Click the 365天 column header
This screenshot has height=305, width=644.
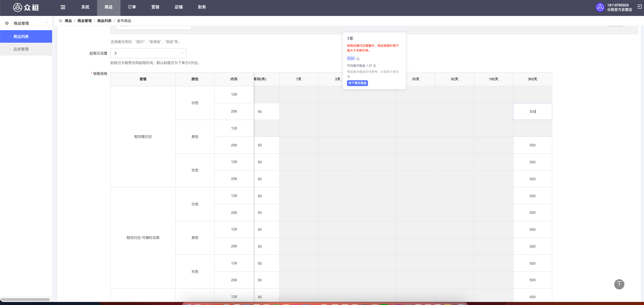pyautogui.click(x=532, y=79)
